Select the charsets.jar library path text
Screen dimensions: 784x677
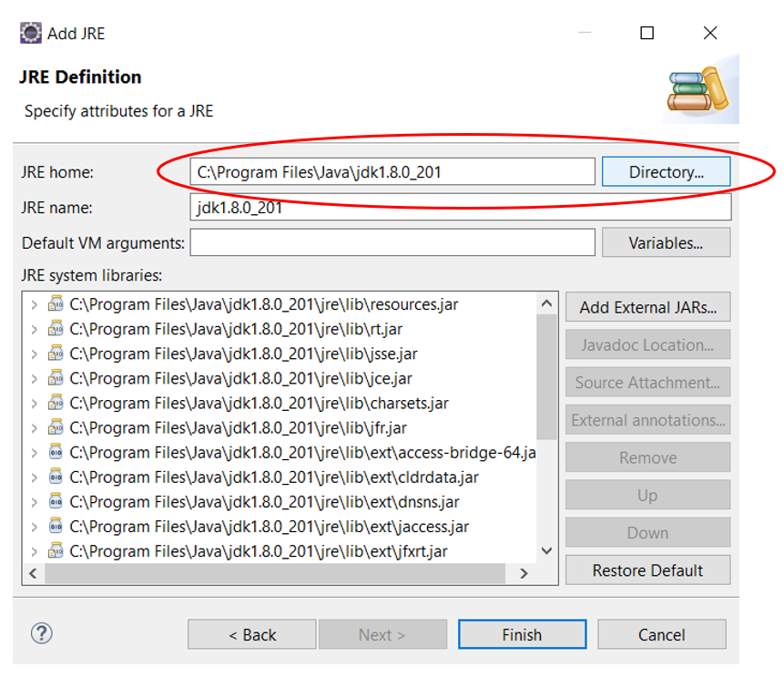tap(259, 403)
